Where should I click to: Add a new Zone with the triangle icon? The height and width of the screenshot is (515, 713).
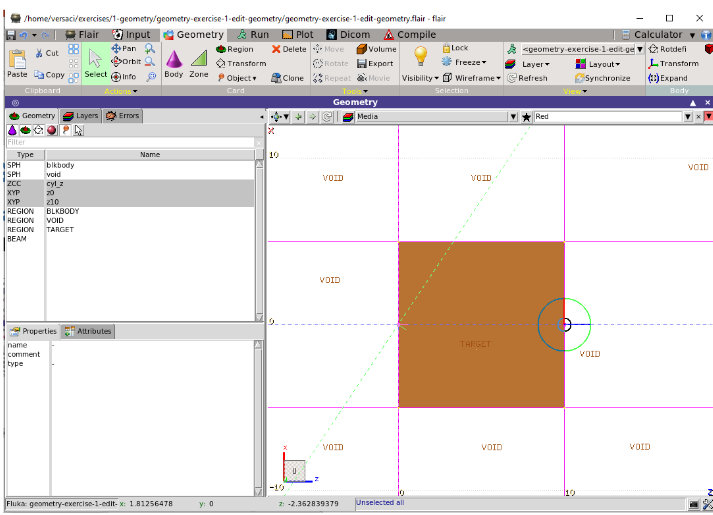[x=199, y=64]
